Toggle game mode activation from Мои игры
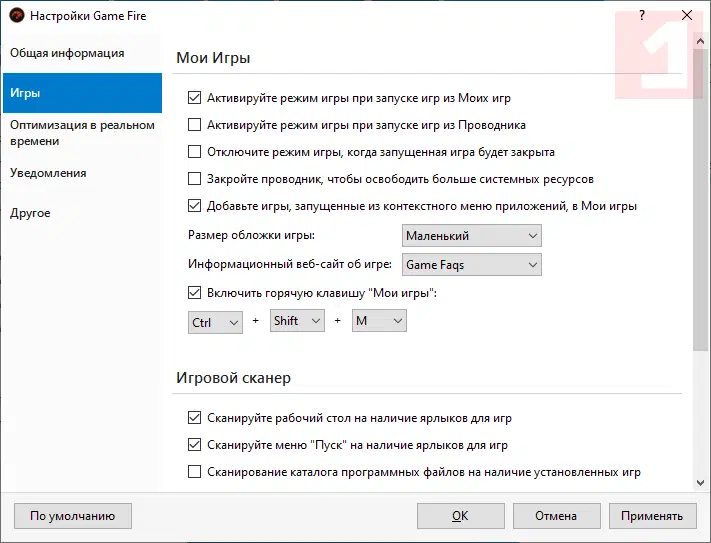Screen dimensions: 711x543 point(195,99)
